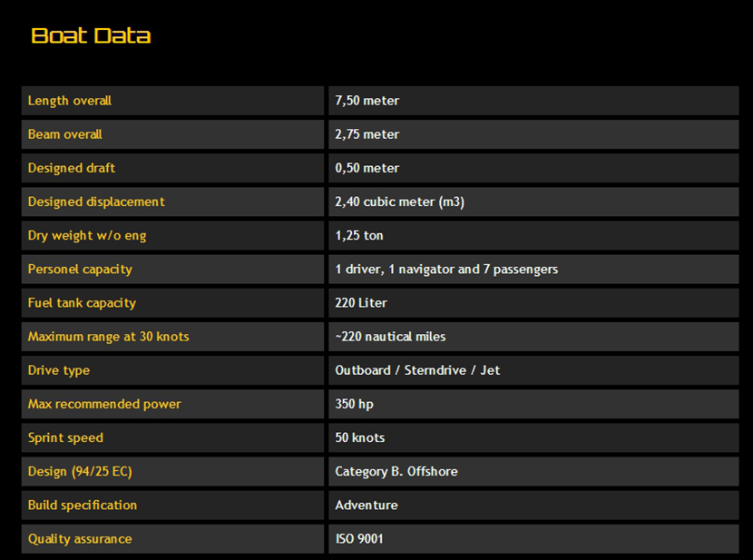Select the Designed draft label

(x=72, y=168)
